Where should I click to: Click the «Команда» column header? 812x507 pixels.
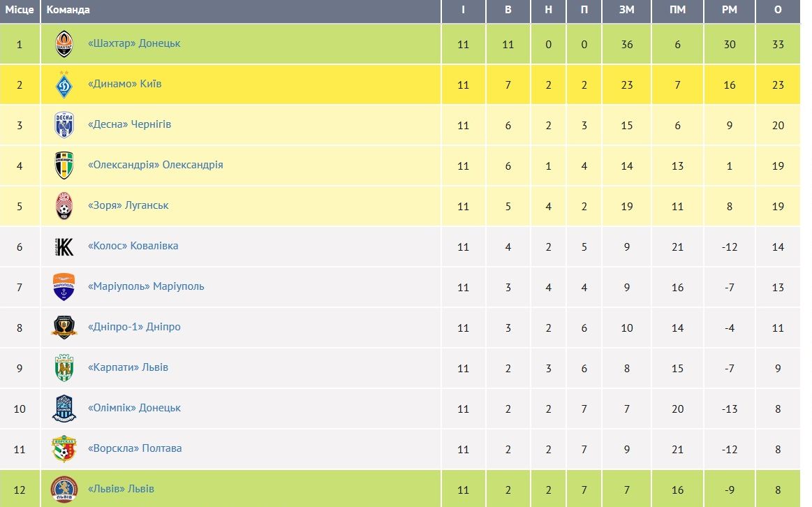pos(68,10)
